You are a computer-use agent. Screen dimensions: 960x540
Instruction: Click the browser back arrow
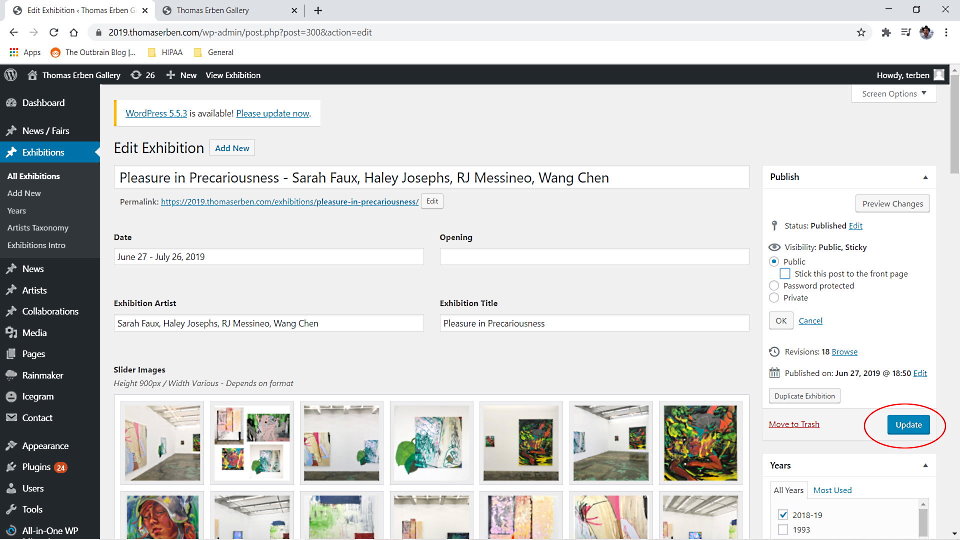click(13, 32)
